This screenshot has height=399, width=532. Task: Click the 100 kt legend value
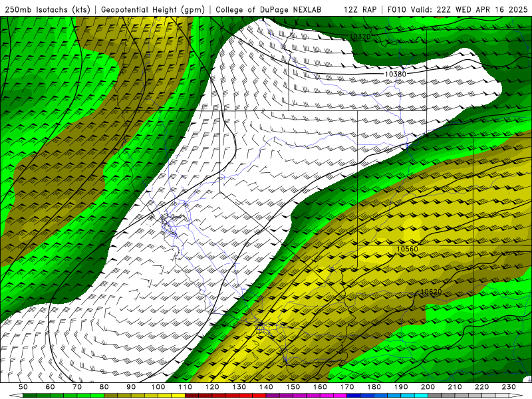tap(158, 387)
